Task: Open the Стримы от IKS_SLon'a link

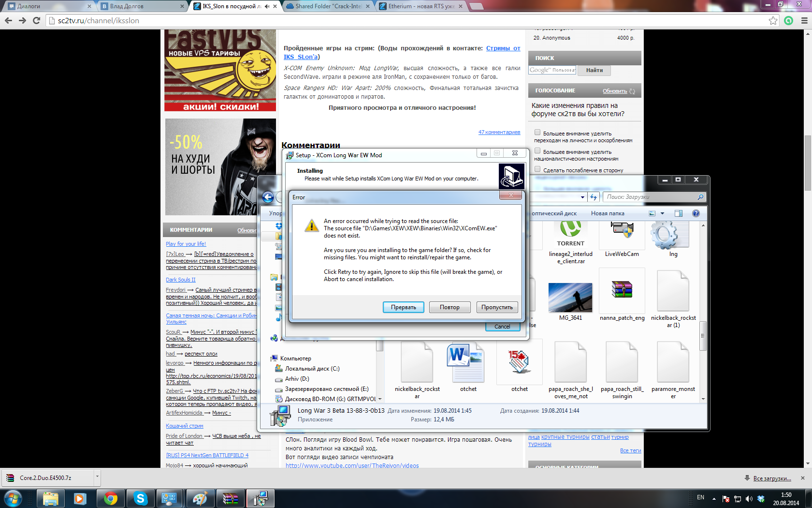Action: coord(402,52)
